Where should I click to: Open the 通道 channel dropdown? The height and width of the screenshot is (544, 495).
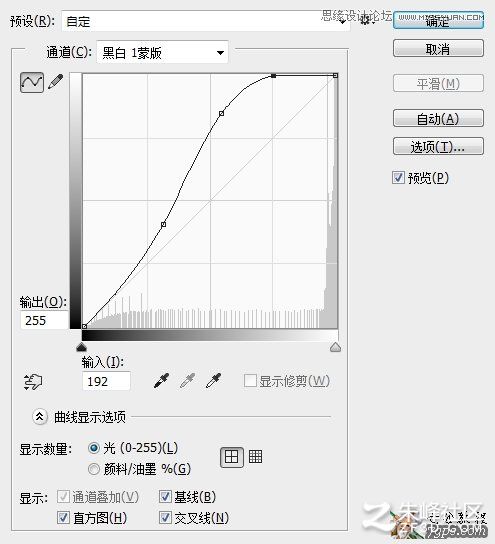click(x=162, y=52)
